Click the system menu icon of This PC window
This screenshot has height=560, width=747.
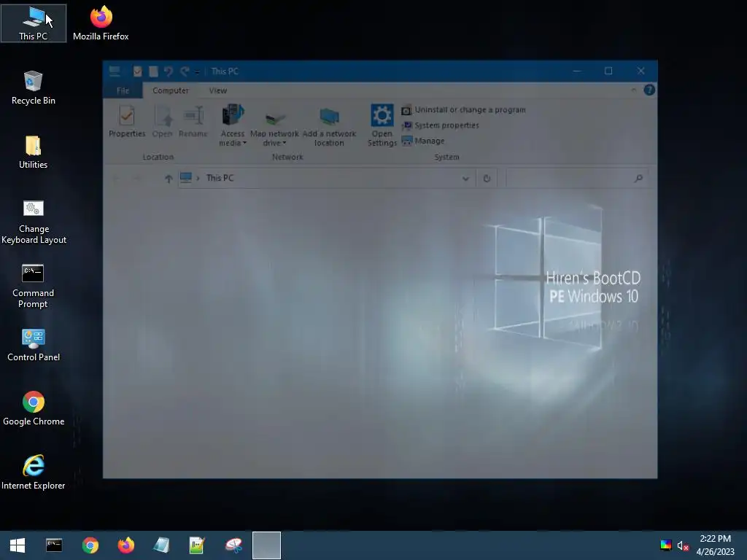[115, 71]
